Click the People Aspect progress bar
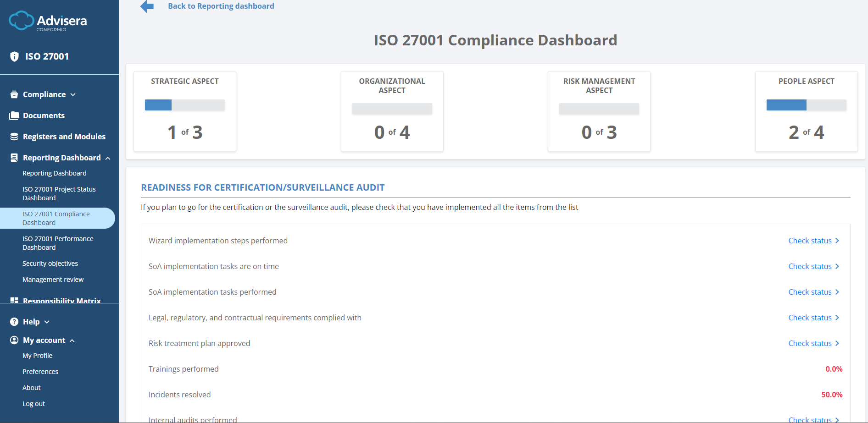 (806, 105)
